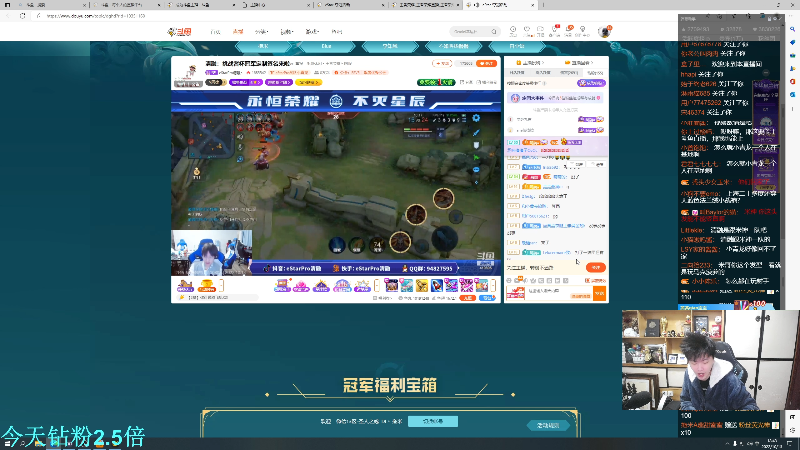Click the purple button under the chat sub-tabs
800x450 pixels.
pos(591,83)
